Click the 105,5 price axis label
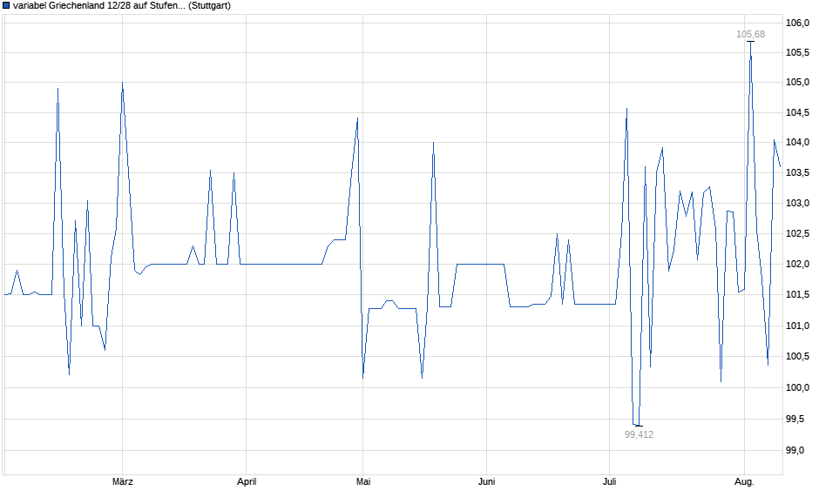The height and width of the screenshot is (504, 819). [797, 53]
